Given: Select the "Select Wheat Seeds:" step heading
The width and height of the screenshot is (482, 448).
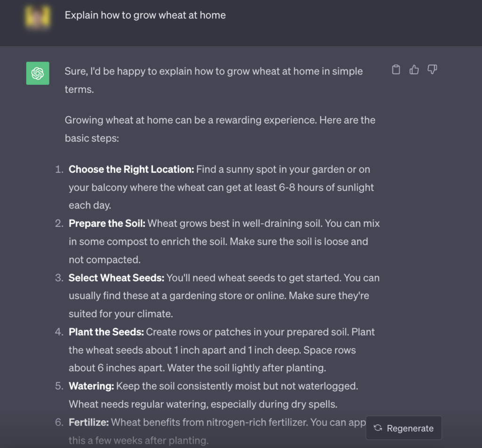Looking at the screenshot, I should 116,278.
